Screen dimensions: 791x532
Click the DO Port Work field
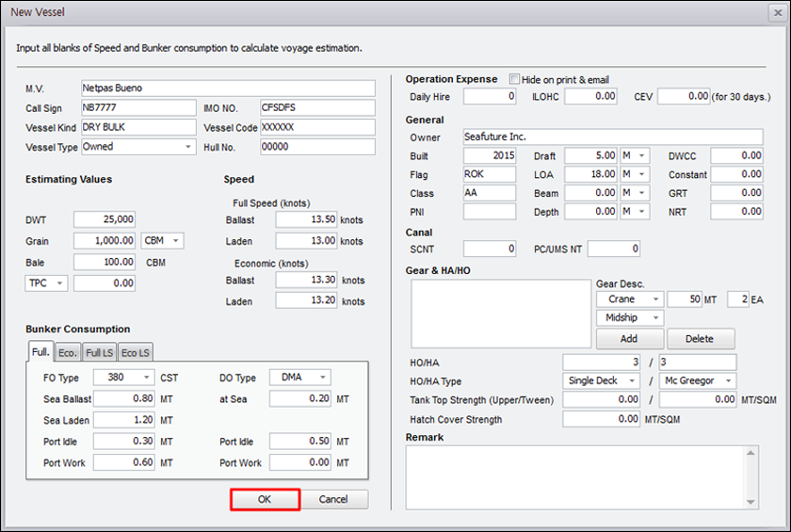300,462
